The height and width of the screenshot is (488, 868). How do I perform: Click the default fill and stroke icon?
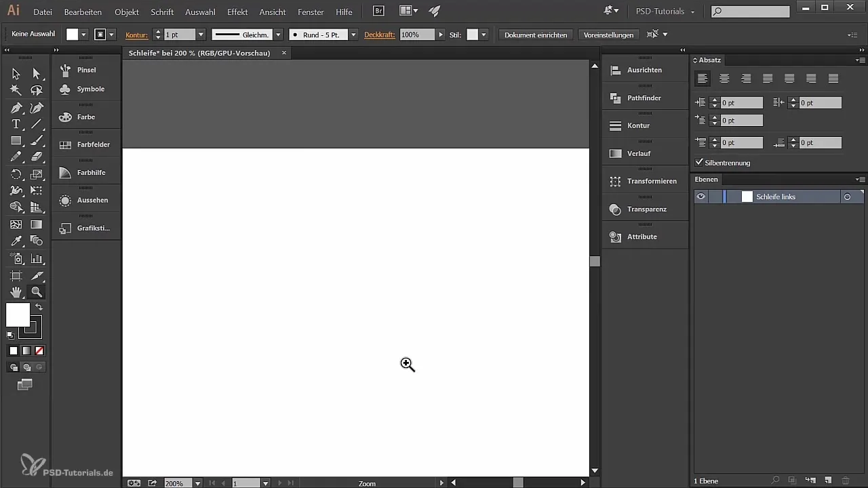pos(10,335)
